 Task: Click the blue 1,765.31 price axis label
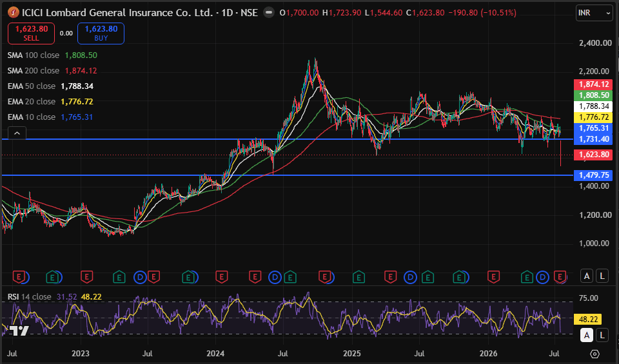593,128
